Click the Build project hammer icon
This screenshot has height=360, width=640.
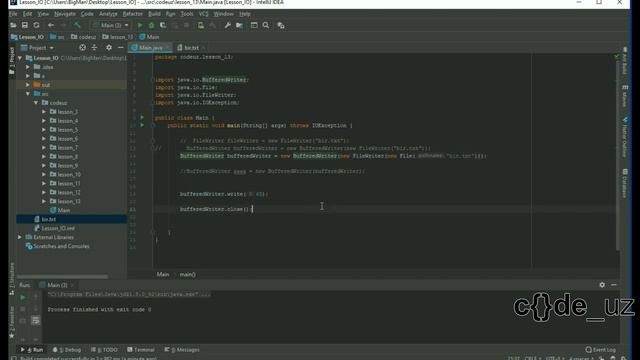pyautogui.click(x=77, y=25)
